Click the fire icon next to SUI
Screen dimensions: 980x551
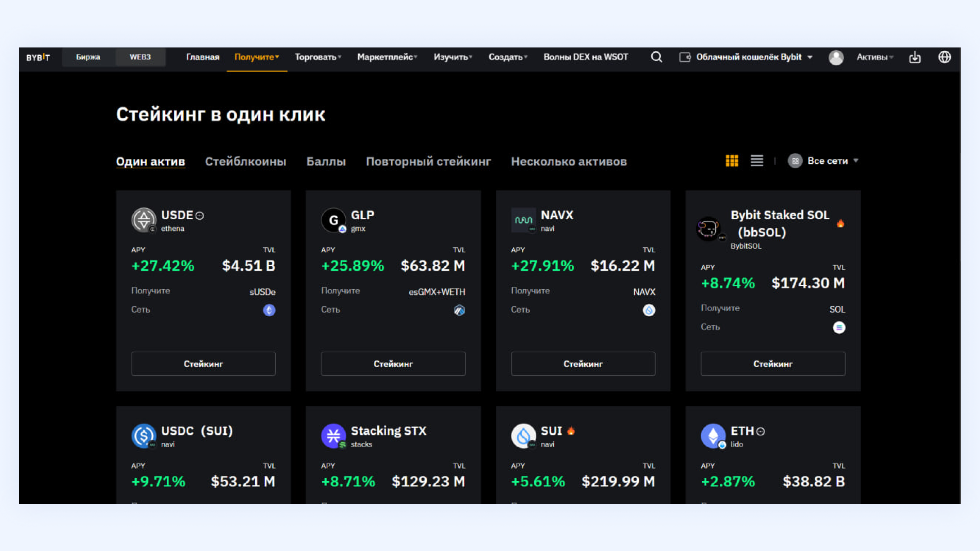click(x=571, y=431)
